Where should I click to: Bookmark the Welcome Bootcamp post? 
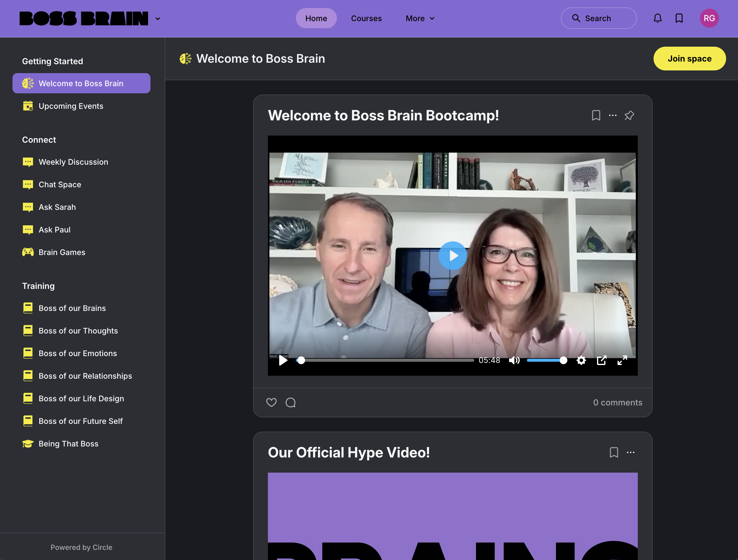596,115
